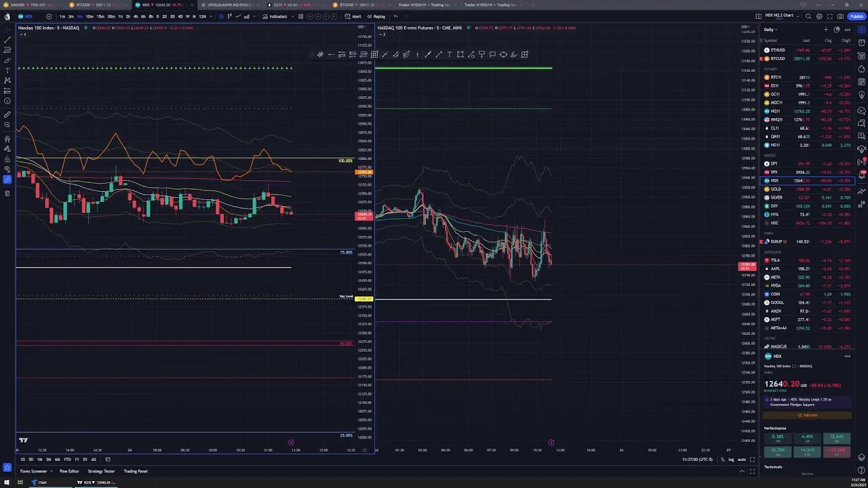Select MSFT in the watchlist
Image resolution: width=868 pixels, height=488 pixels.
(x=808, y=319)
